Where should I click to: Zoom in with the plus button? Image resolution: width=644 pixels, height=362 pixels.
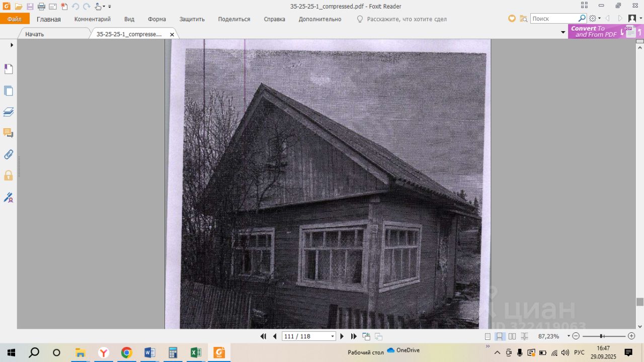pyautogui.click(x=631, y=336)
